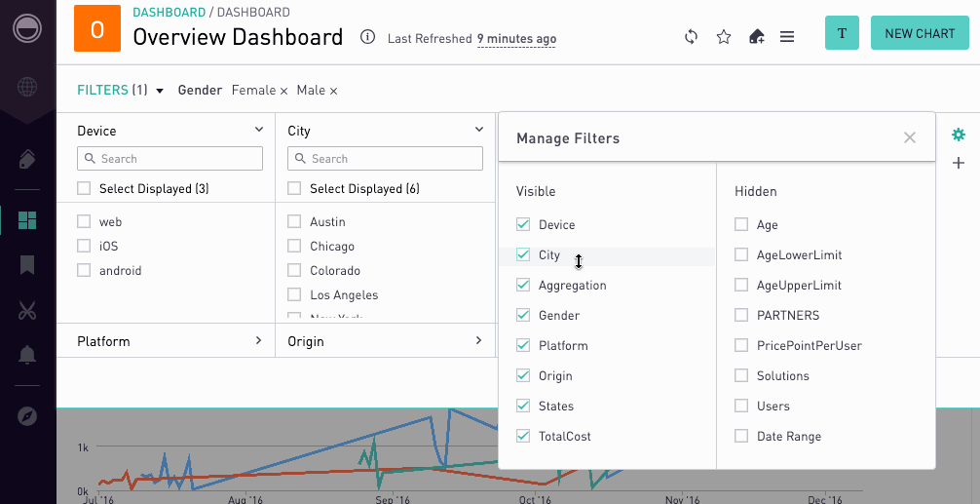
Task: Check Select Displayed (3) under Device
Action: [84, 188]
